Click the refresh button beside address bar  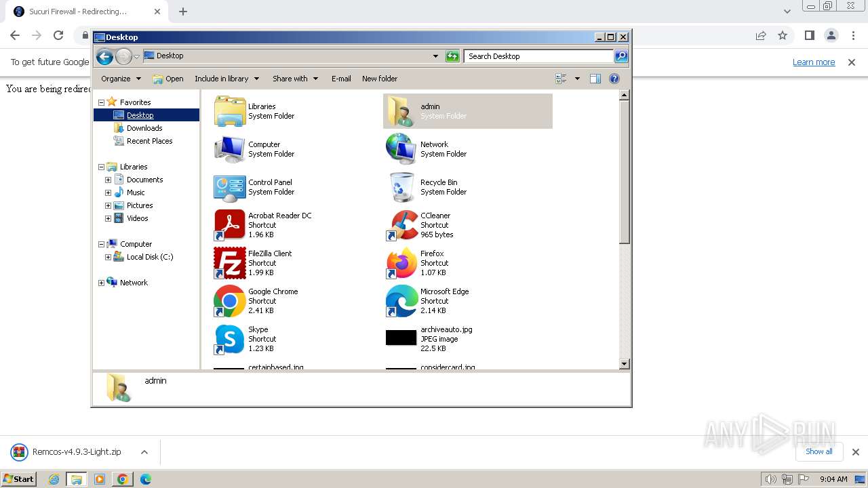coord(452,56)
